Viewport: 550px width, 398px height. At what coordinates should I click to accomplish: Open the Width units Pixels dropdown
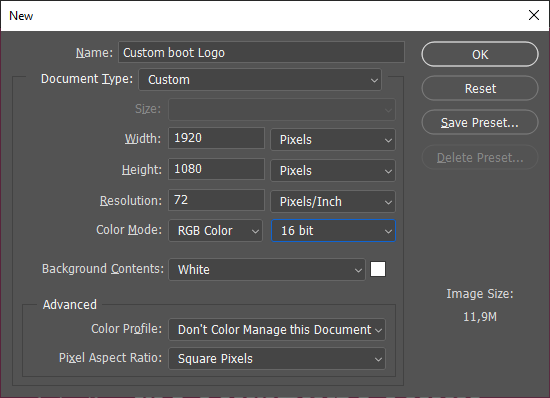click(333, 140)
